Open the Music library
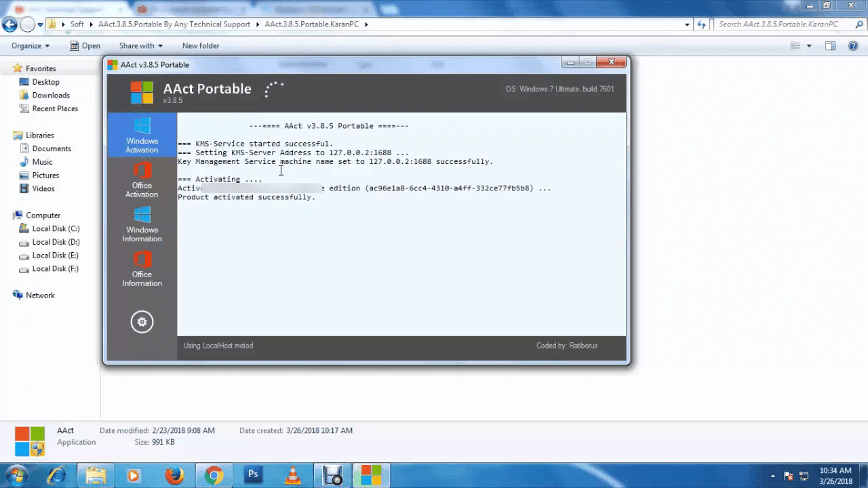 coord(42,162)
